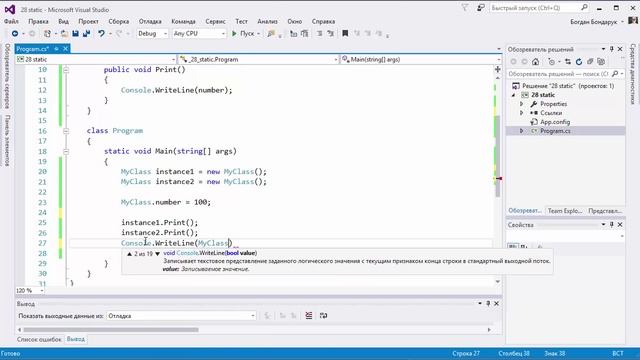Viewport: 640px width, 360px height.
Task: Comment out the selected lines icon
Action: 320,33
